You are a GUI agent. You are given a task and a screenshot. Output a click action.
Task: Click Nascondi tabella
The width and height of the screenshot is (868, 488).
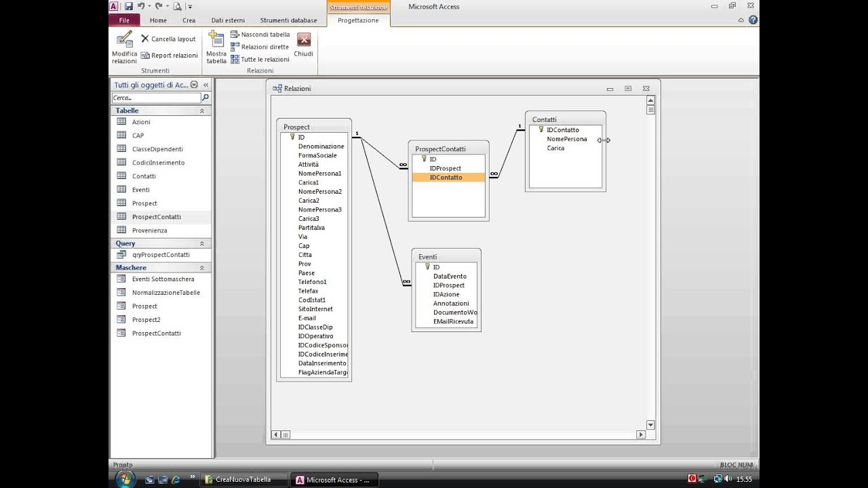[x=260, y=35]
